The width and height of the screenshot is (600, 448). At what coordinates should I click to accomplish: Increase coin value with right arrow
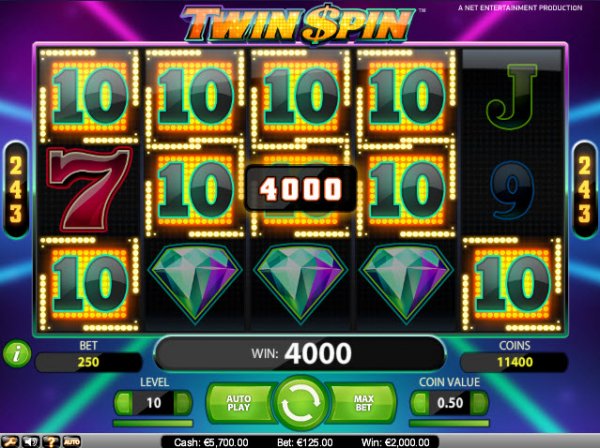(x=479, y=403)
